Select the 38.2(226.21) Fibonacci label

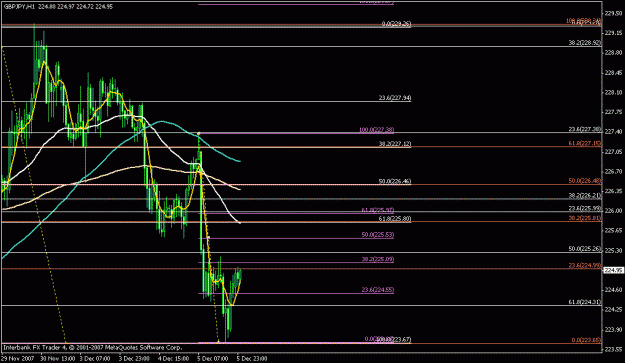pyautogui.click(x=585, y=195)
